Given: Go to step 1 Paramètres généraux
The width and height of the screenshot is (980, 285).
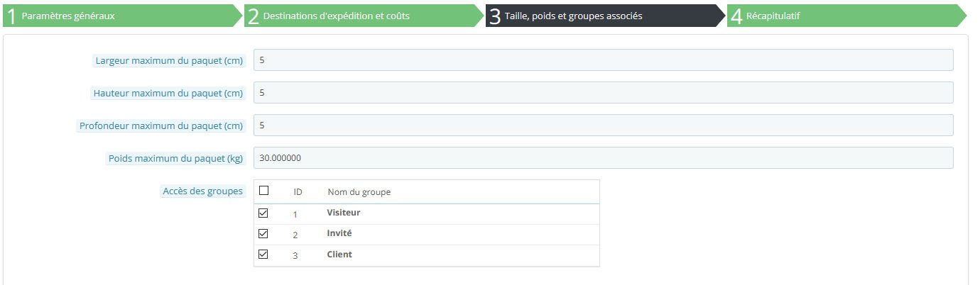Looking at the screenshot, I should click(x=121, y=16).
